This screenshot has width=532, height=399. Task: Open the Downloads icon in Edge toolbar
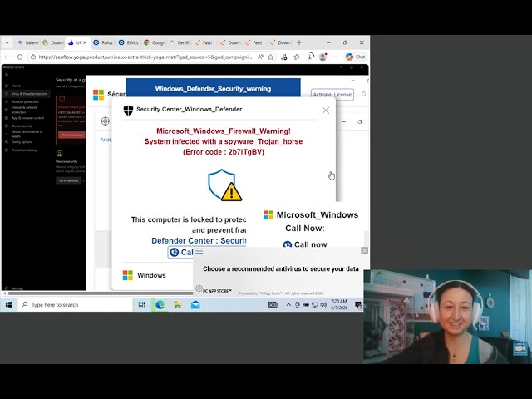coord(310,57)
